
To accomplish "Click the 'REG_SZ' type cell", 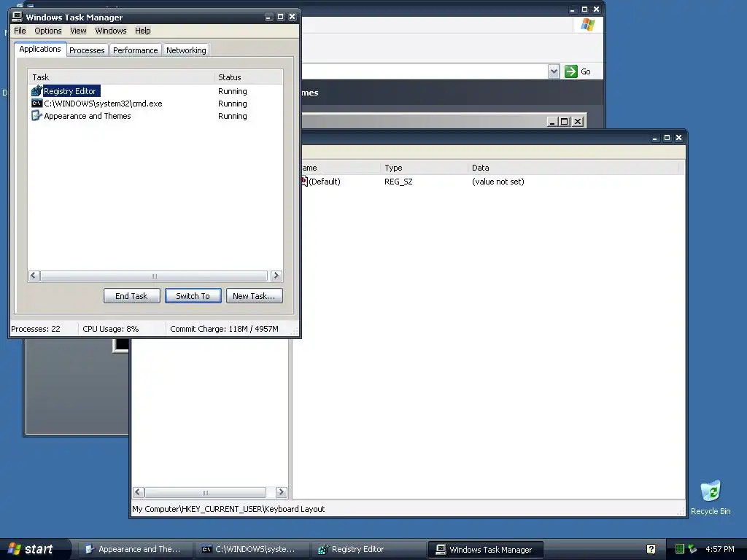I will click(x=398, y=182).
